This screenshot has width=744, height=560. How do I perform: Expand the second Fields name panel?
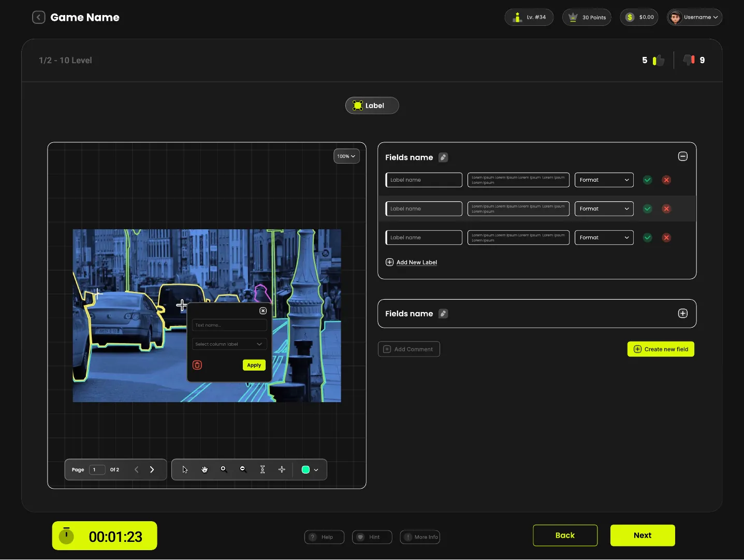pyautogui.click(x=683, y=314)
